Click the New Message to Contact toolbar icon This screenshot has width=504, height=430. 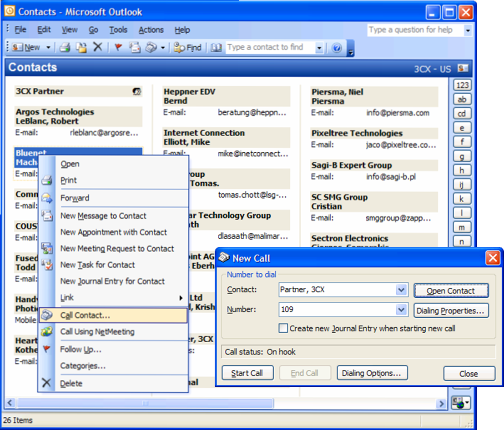point(135,48)
